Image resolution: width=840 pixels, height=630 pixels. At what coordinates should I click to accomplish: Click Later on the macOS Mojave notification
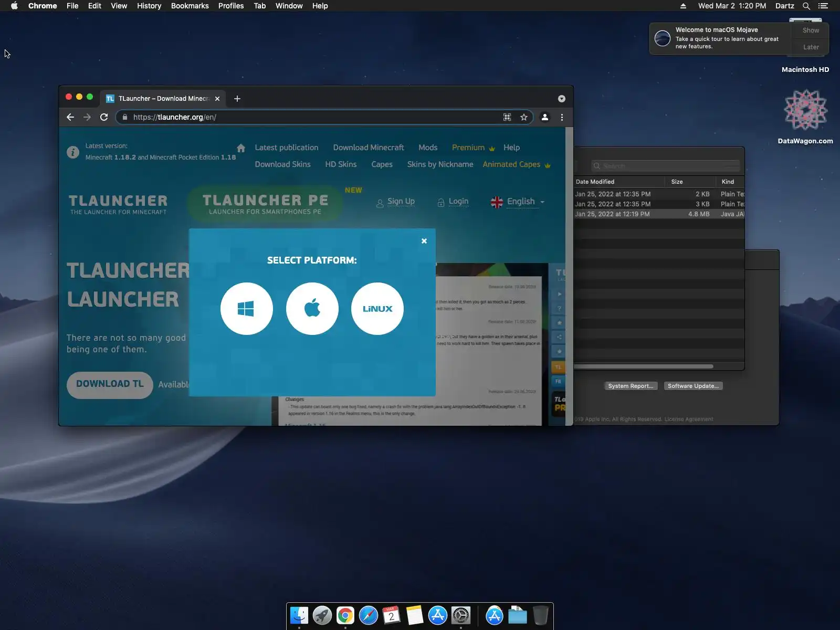811,47
